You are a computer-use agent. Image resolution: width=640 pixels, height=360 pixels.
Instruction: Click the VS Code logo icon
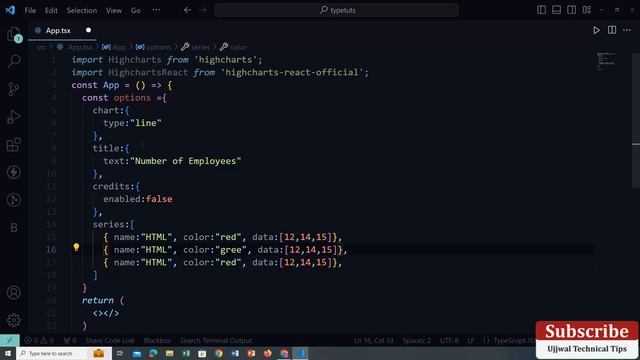(x=10, y=10)
